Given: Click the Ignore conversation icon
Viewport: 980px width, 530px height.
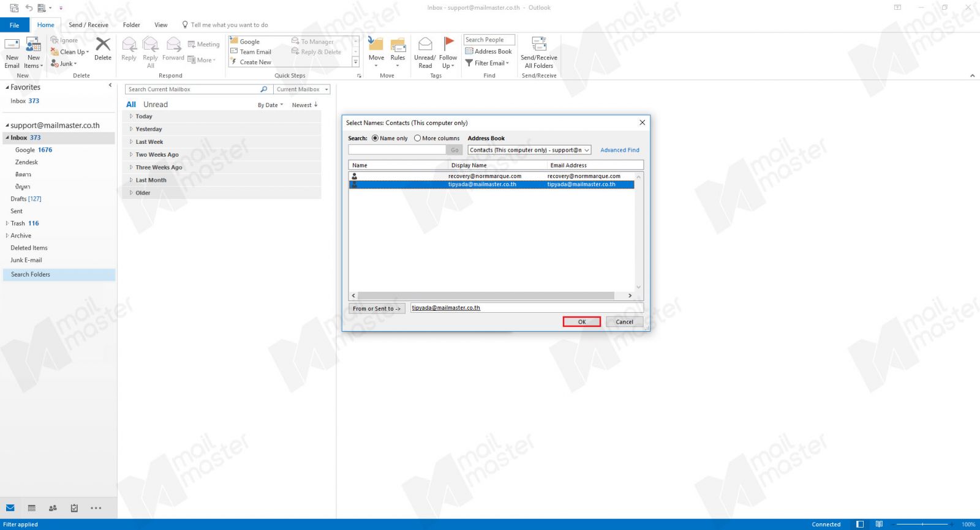Looking at the screenshot, I should 64,40.
